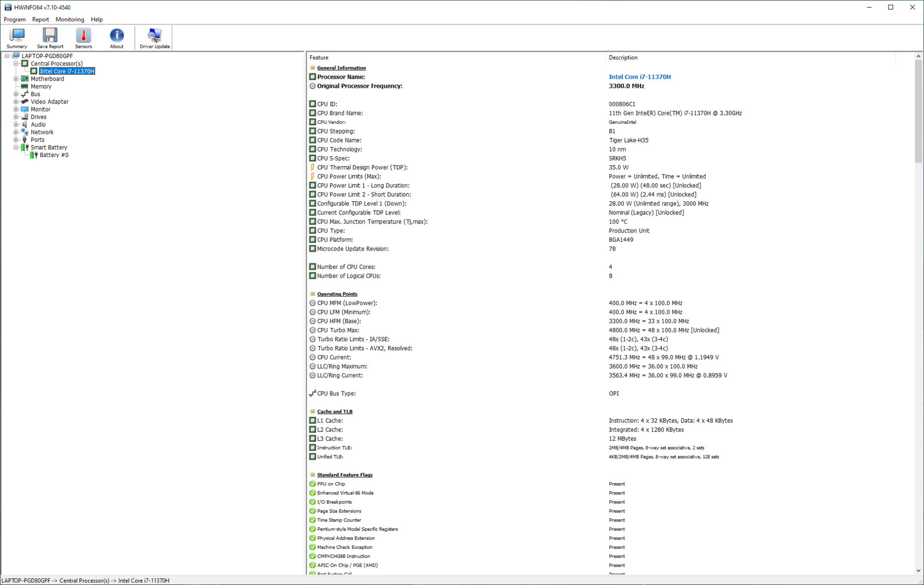Select Intel Core i7-11370H in the tree

pyautogui.click(x=67, y=71)
